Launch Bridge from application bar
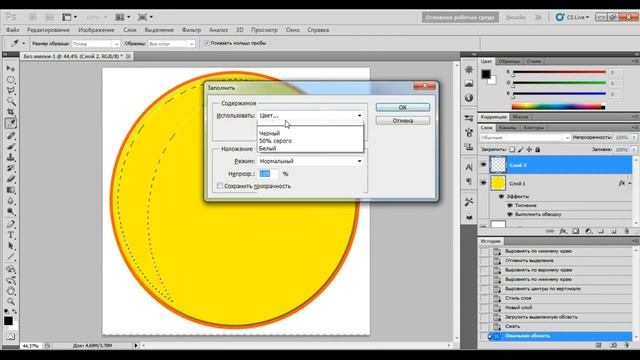 point(32,17)
